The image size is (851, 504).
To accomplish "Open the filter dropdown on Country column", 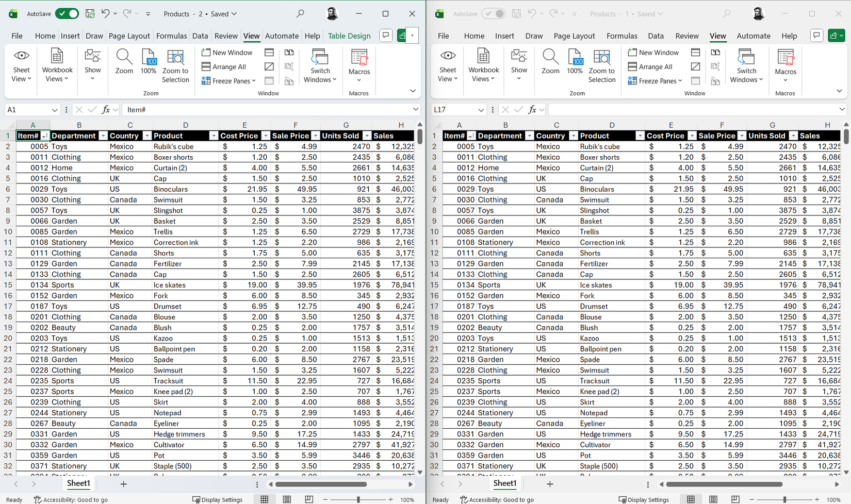I will 148,136.
